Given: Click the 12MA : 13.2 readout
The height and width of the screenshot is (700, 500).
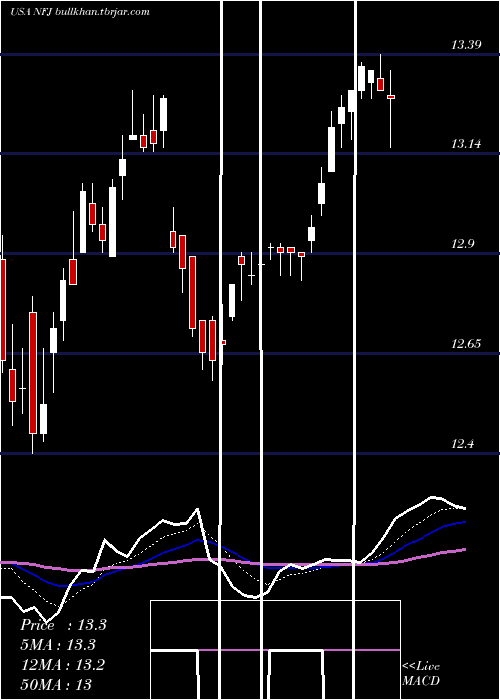Looking at the screenshot, I should 63,665.
